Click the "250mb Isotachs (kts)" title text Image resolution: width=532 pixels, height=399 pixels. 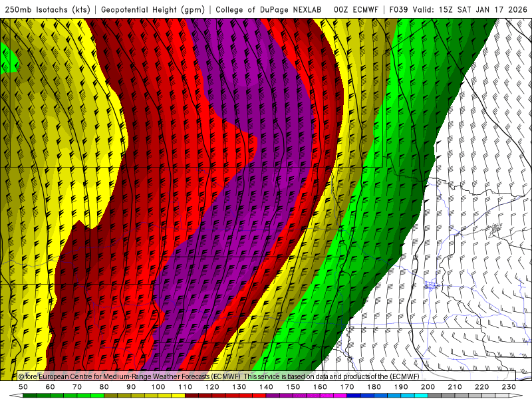(x=47, y=10)
